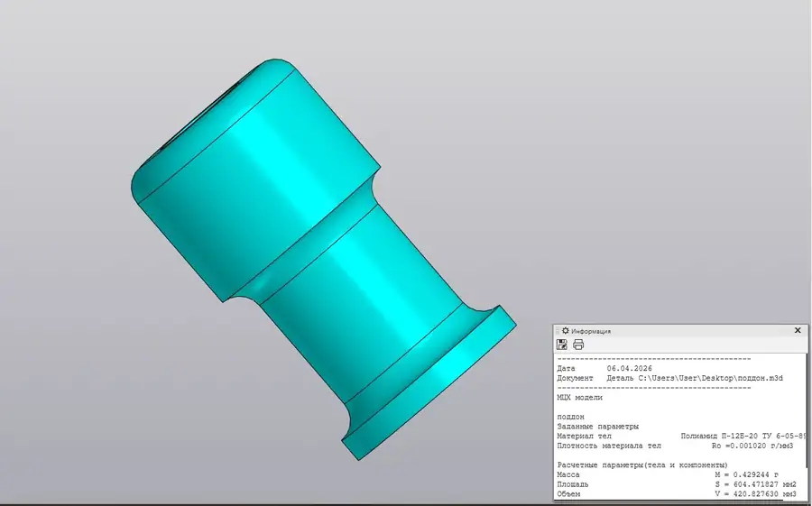812x506 pixels.
Task: Click the 'Расчетные параметры(тела и компоненты)' line
Action: (x=642, y=465)
